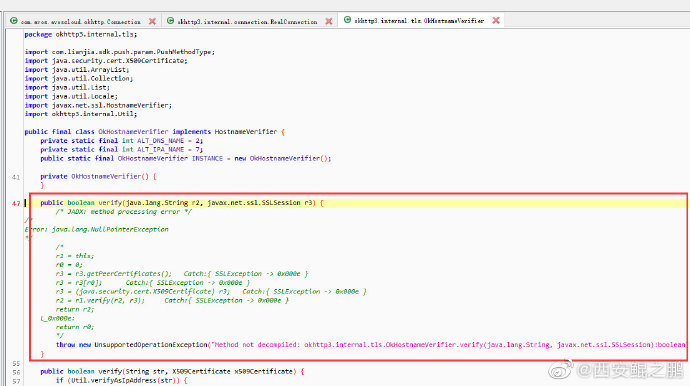
Task: Click the 'r3 = r3[r0];' line
Action: tap(153, 283)
